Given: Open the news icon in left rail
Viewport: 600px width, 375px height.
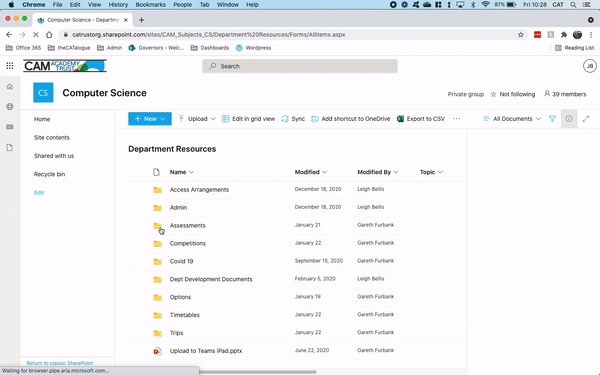Looking at the screenshot, I should pyautogui.click(x=10, y=127).
